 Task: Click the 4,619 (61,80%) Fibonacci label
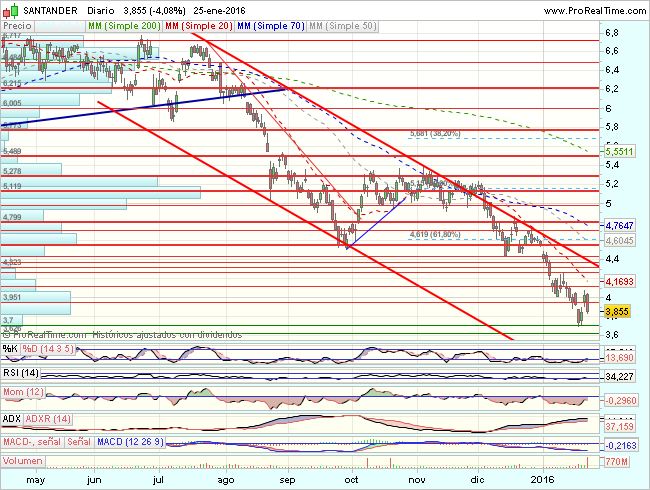[x=435, y=235]
